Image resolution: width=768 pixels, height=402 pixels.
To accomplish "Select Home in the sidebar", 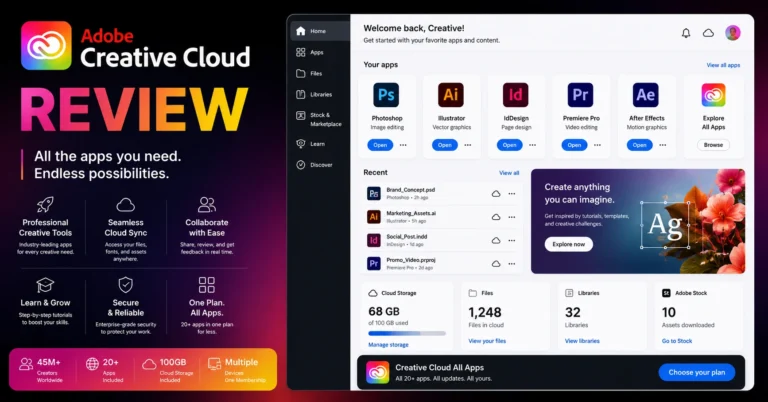I will pos(320,31).
